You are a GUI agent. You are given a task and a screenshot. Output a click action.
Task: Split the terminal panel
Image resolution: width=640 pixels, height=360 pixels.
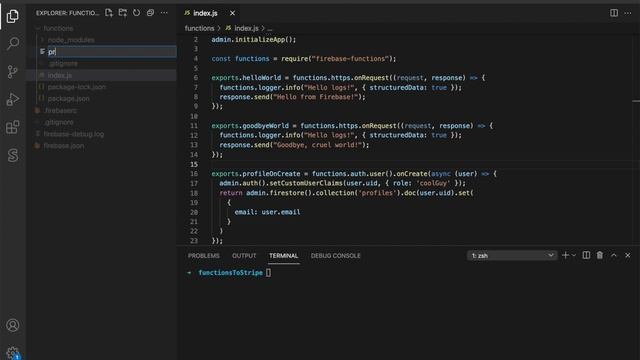(x=586, y=256)
